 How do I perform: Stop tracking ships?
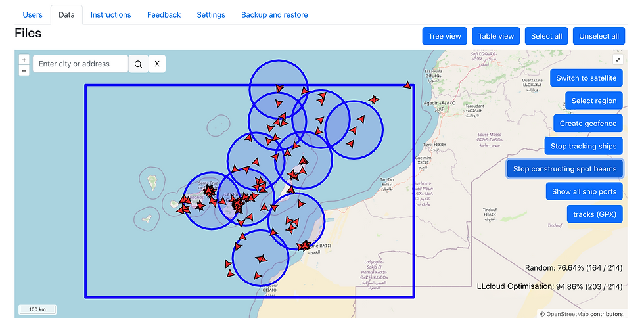[584, 146]
